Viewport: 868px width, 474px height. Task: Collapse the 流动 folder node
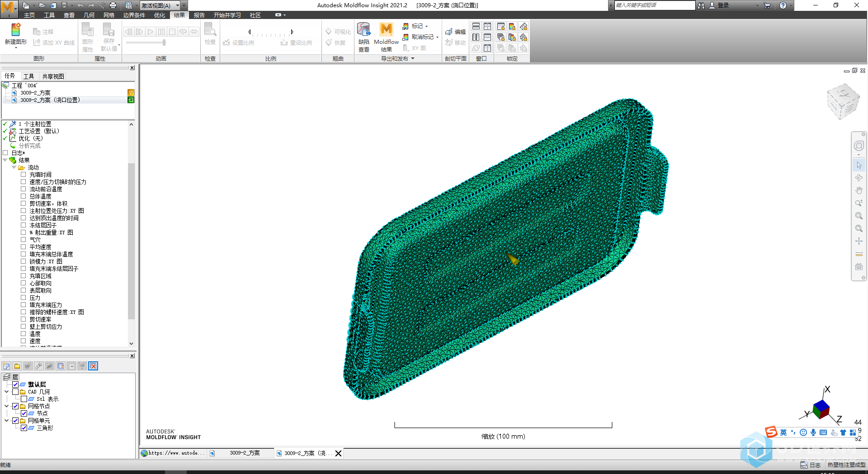pos(14,167)
